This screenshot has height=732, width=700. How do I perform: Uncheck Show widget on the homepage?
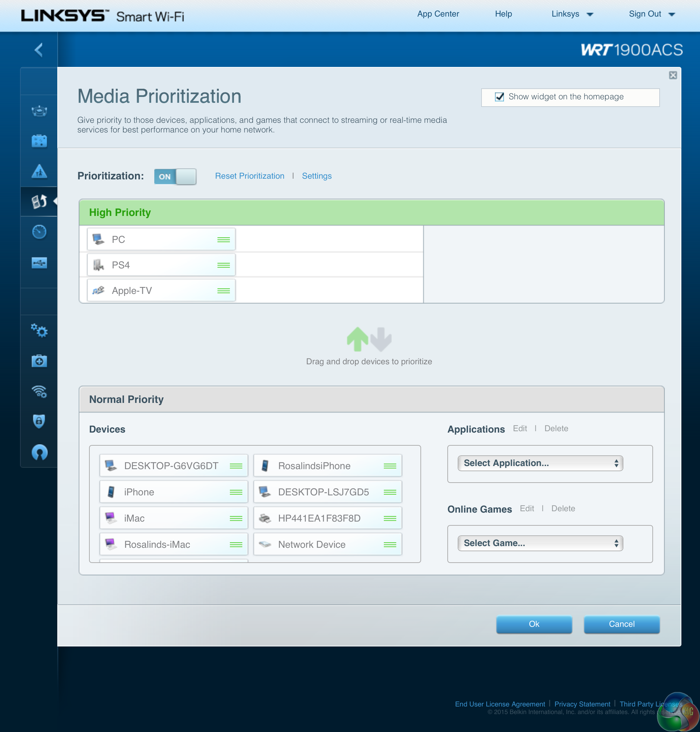[499, 97]
